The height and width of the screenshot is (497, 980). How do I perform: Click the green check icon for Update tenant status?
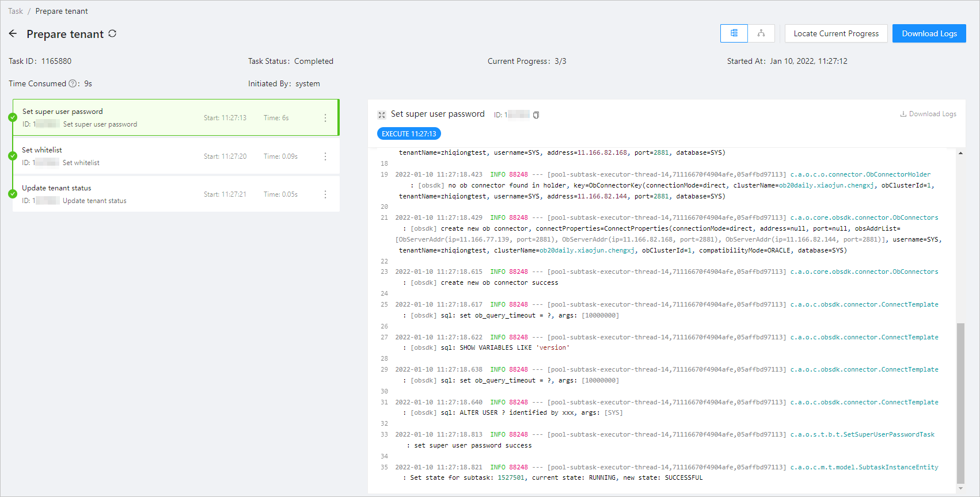tap(13, 194)
